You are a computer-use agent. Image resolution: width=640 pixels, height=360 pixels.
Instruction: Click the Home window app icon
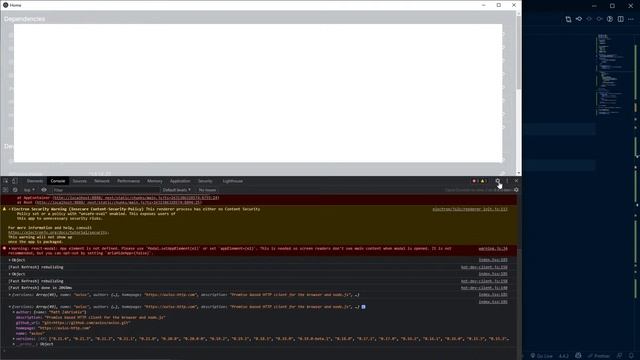pyautogui.click(x=6, y=5)
